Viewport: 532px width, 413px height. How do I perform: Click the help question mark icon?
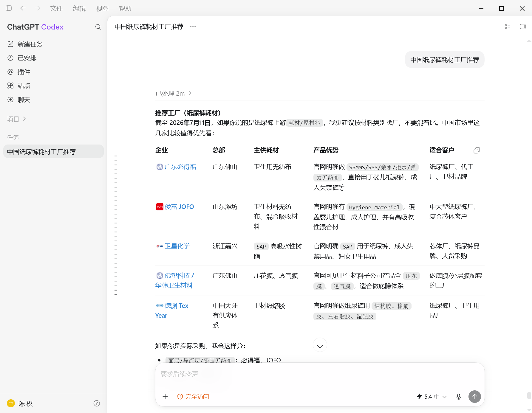97,403
